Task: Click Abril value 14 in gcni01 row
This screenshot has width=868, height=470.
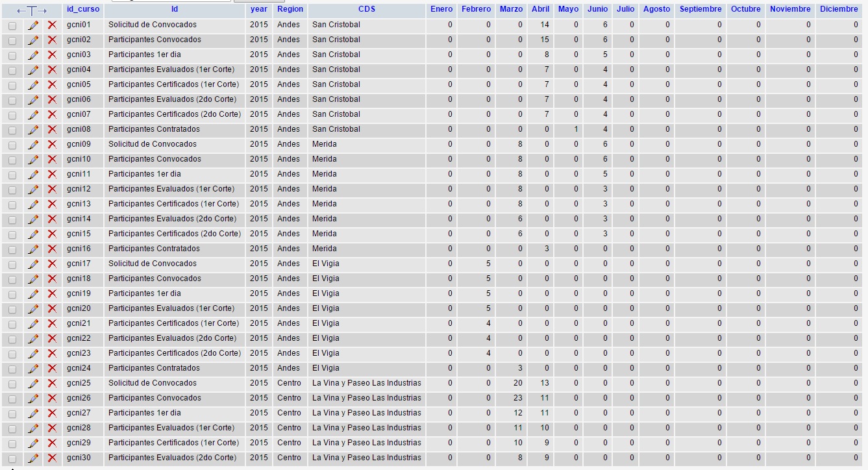Action: 544,25
